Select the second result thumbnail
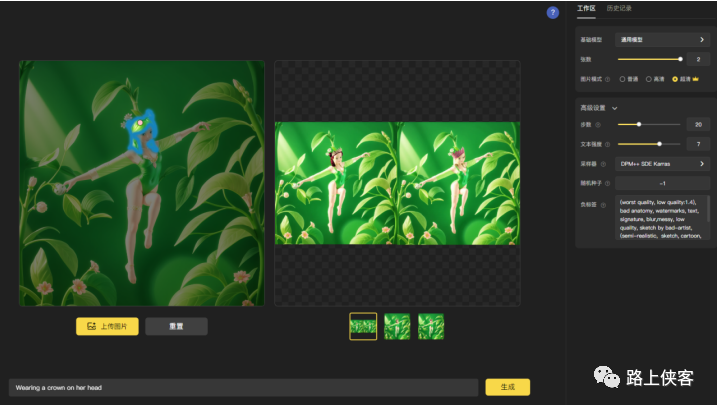 tap(397, 326)
